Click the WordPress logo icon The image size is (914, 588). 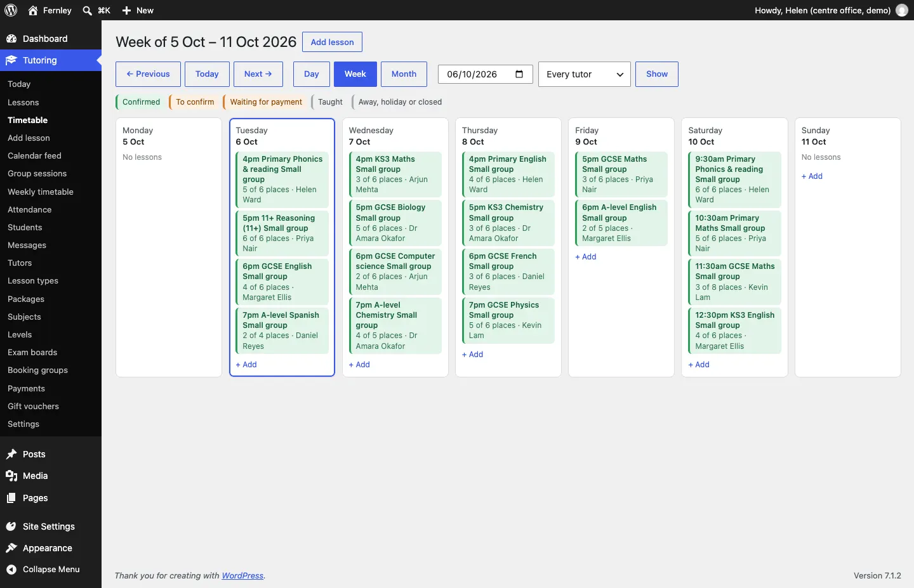pyautogui.click(x=11, y=10)
